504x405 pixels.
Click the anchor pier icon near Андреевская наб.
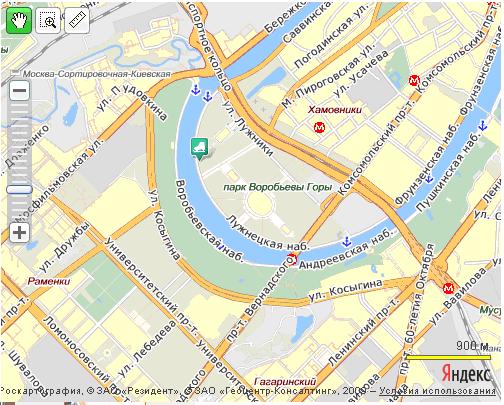point(347,242)
